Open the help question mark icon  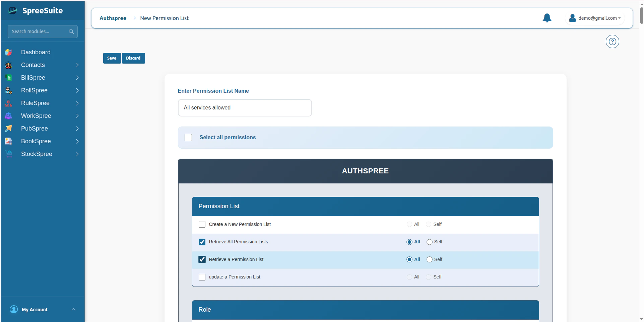click(x=612, y=42)
